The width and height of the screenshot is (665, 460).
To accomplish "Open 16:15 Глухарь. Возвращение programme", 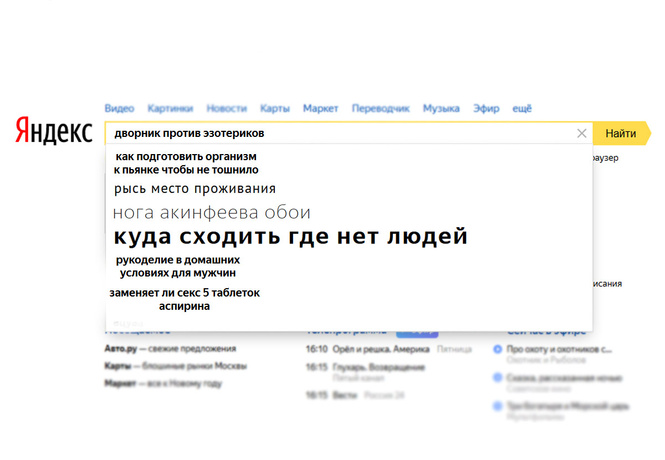I will (365, 367).
